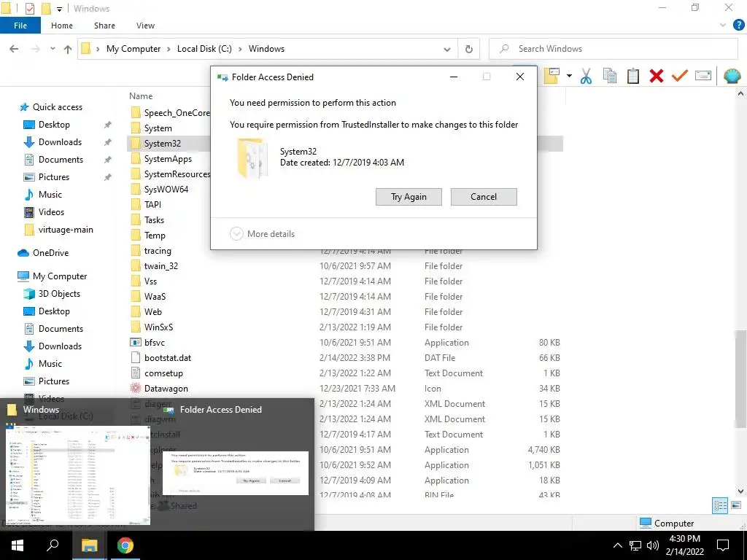Open Google Chrome from taskbar

click(125, 545)
